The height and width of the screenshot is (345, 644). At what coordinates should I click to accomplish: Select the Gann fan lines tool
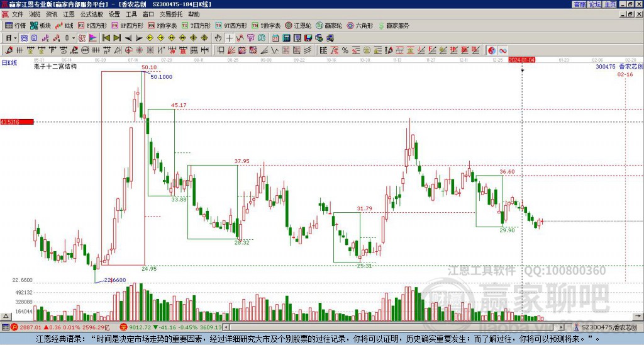(x=231, y=50)
